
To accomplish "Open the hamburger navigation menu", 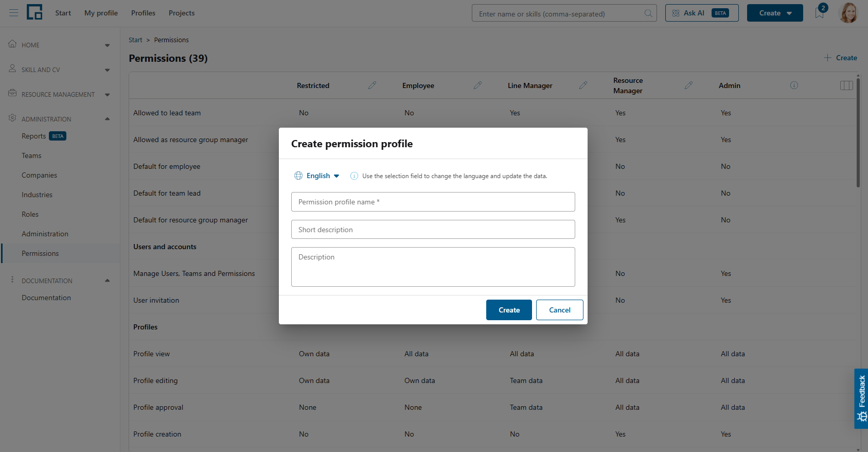I will [14, 13].
